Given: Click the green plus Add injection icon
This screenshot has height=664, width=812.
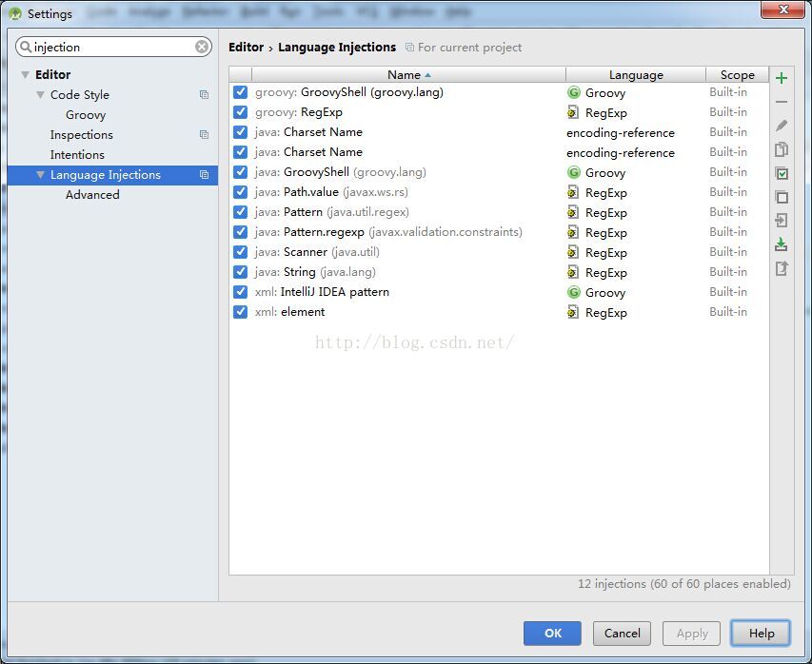Looking at the screenshot, I should coord(782,78).
